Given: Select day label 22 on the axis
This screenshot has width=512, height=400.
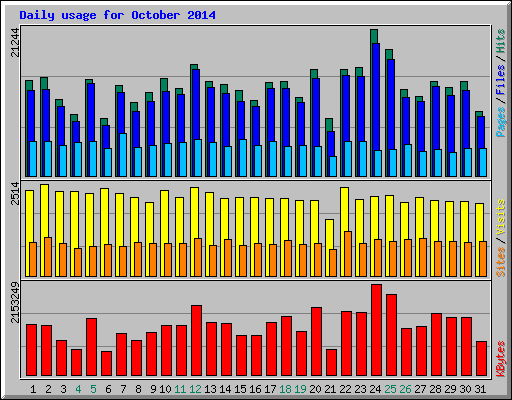Looking at the screenshot, I should tap(345, 389).
